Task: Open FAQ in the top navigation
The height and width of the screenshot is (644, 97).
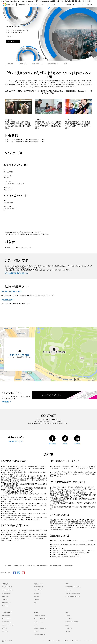Action: click(47, 5)
